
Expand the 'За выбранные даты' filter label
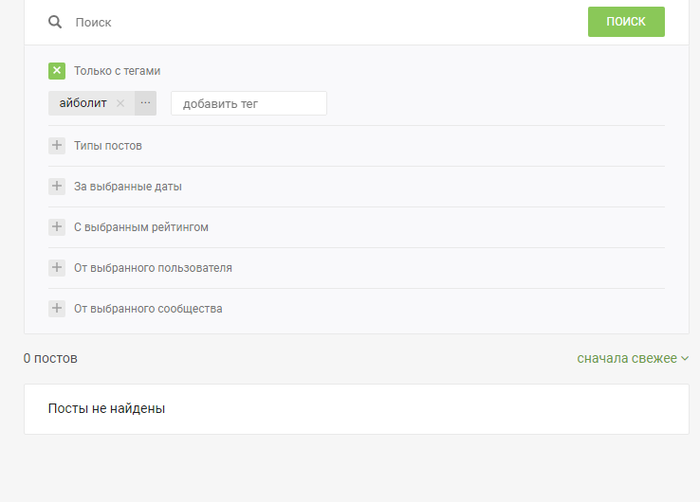point(128,187)
